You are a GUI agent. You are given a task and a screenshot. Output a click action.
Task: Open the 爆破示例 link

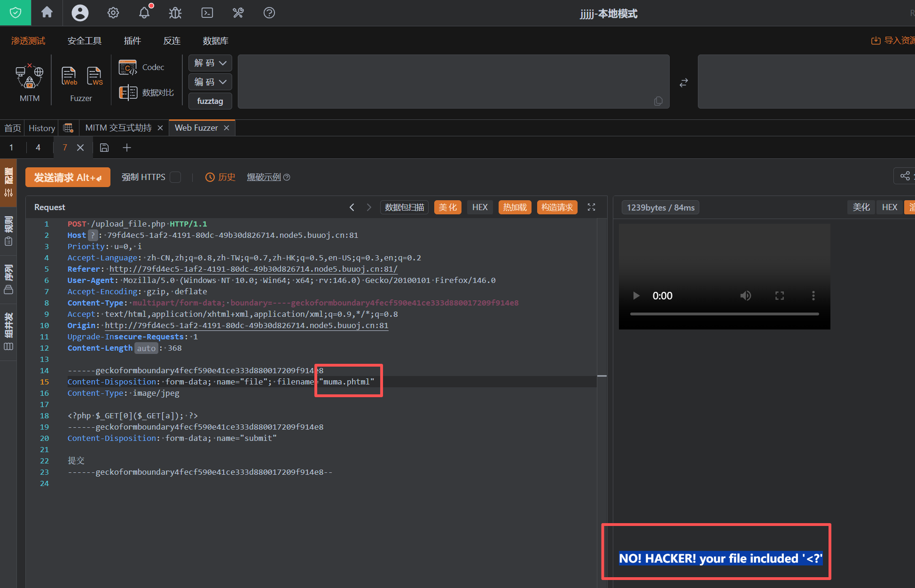(x=264, y=177)
